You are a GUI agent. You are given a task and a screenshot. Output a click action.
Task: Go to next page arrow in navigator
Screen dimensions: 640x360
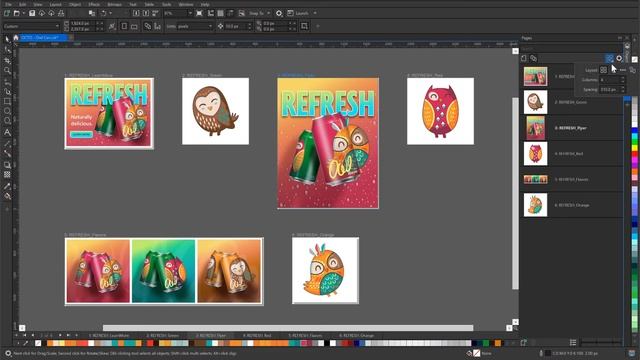pos(60,335)
